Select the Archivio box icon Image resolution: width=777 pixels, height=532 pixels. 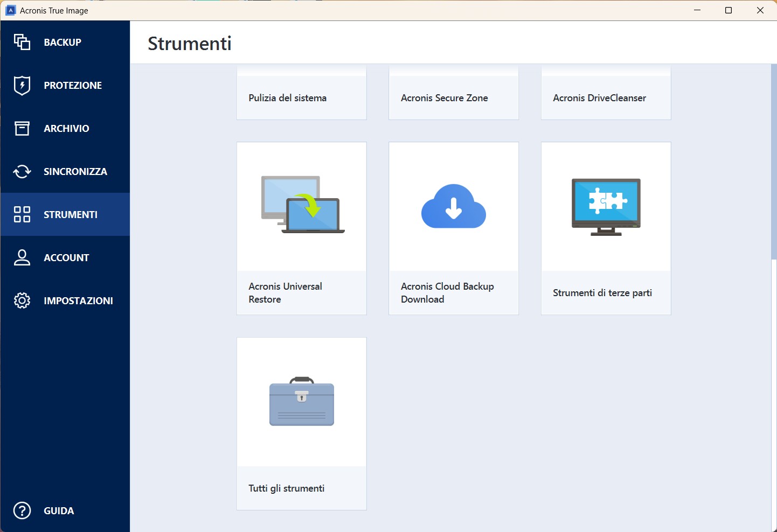(22, 128)
